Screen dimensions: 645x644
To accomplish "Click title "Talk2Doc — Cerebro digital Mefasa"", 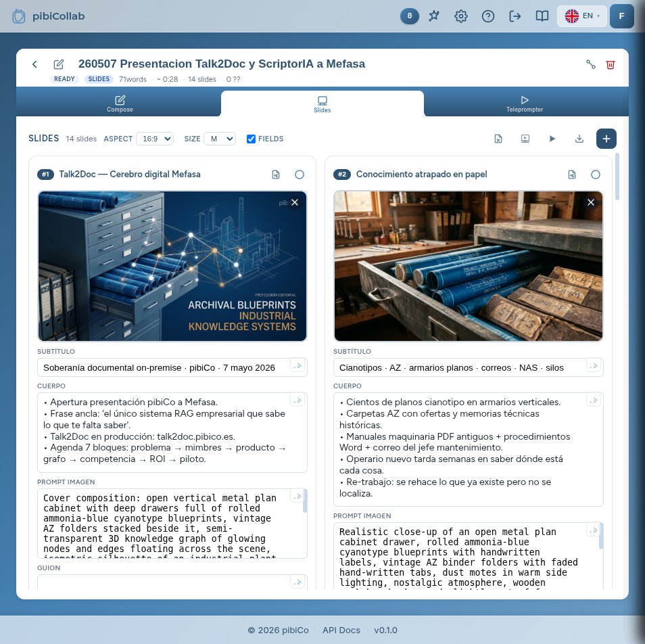I will [x=130, y=174].
